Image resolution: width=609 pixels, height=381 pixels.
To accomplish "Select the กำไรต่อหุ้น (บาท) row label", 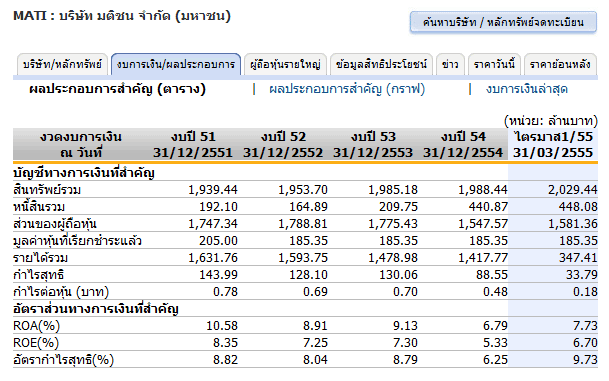I will point(61,292).
